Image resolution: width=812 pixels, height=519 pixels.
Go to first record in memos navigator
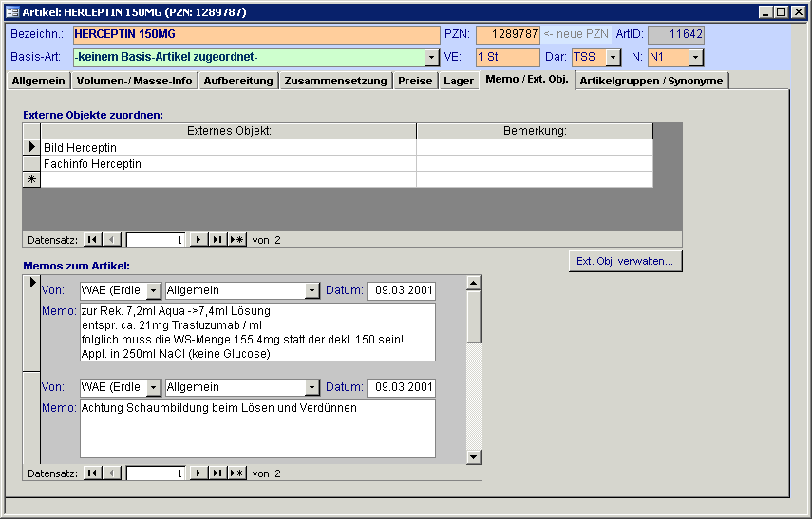tap(92, 473)
